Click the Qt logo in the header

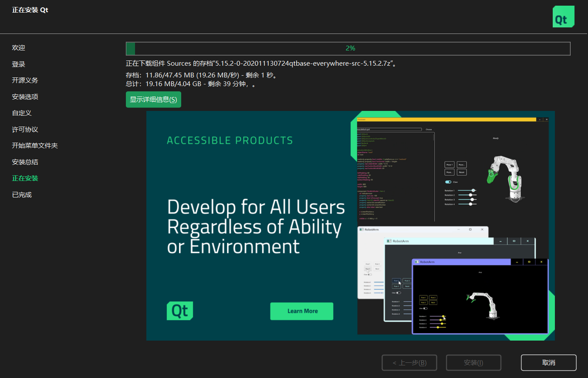[x=563, y=17]
